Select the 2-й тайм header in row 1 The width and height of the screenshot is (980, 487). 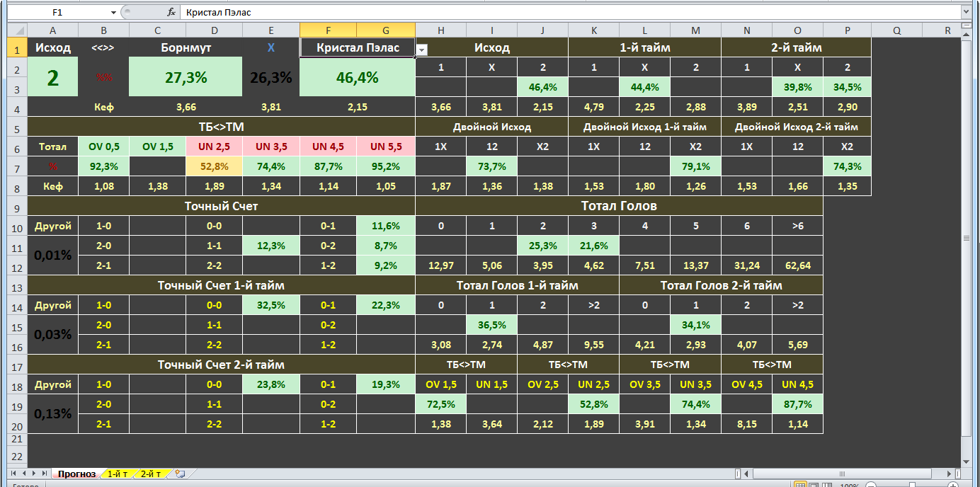tap(797, 48)
